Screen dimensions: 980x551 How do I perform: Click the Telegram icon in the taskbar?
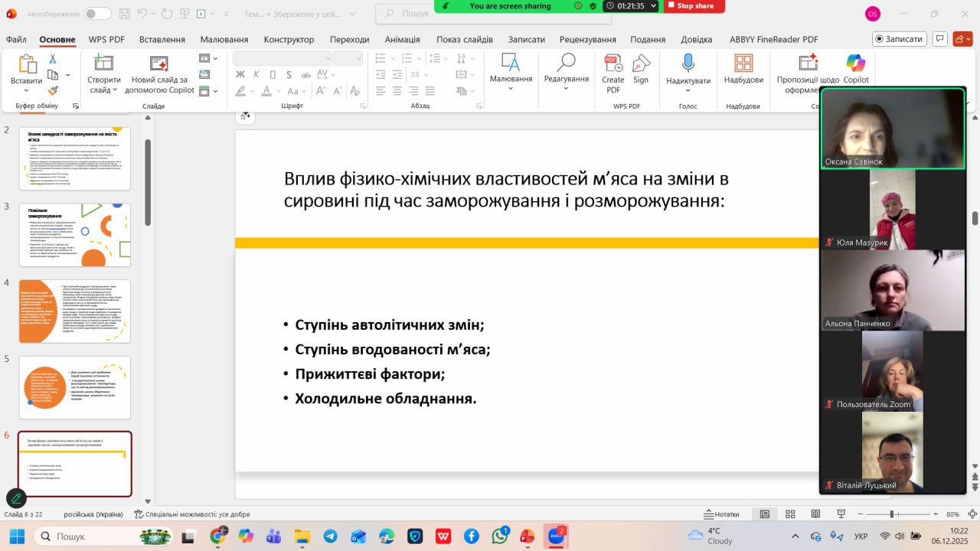pos(330,536)
